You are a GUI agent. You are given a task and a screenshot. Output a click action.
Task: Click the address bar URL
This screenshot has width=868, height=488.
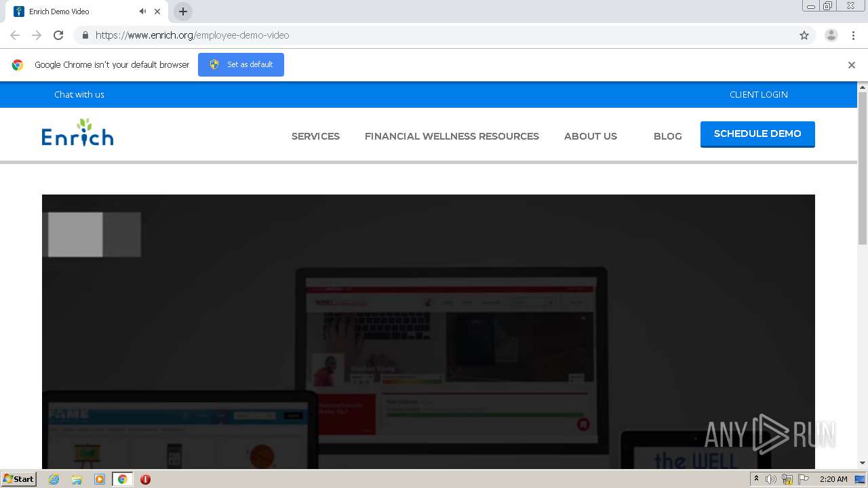pyautogui.click(x=192, y=35)
